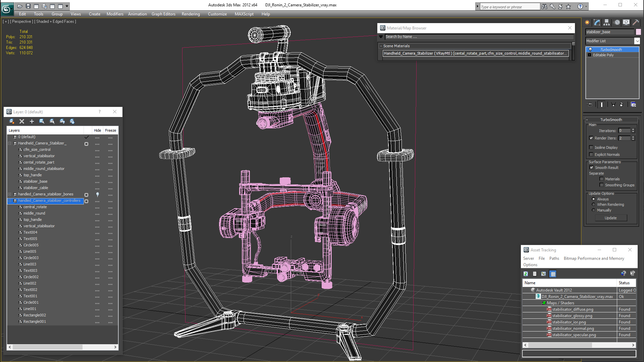Screen dimensions: 644x362
Task: Select the Manually update radio button
Action: (x=593, y=210)
